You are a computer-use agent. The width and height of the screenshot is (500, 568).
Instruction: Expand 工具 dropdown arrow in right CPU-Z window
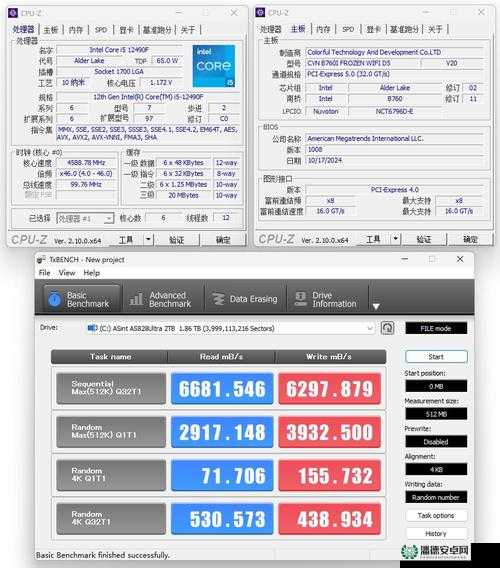[396, 239]
